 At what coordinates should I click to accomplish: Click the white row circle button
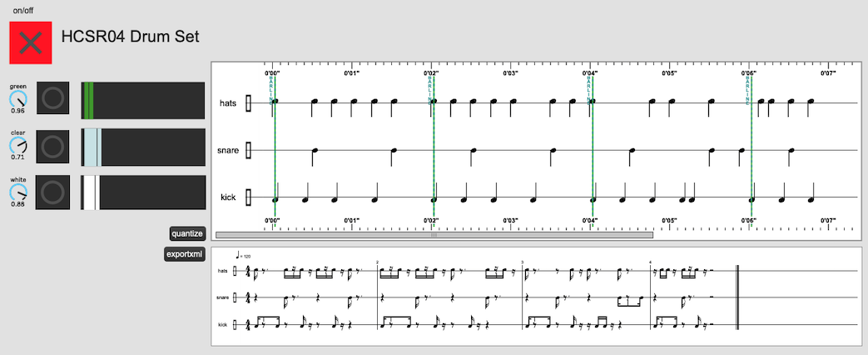pyautogui.click(x=53, y=192)
